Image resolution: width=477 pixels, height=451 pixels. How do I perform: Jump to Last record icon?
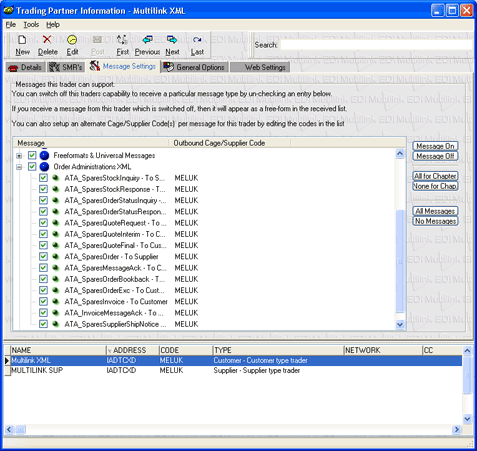click(197, 40)
